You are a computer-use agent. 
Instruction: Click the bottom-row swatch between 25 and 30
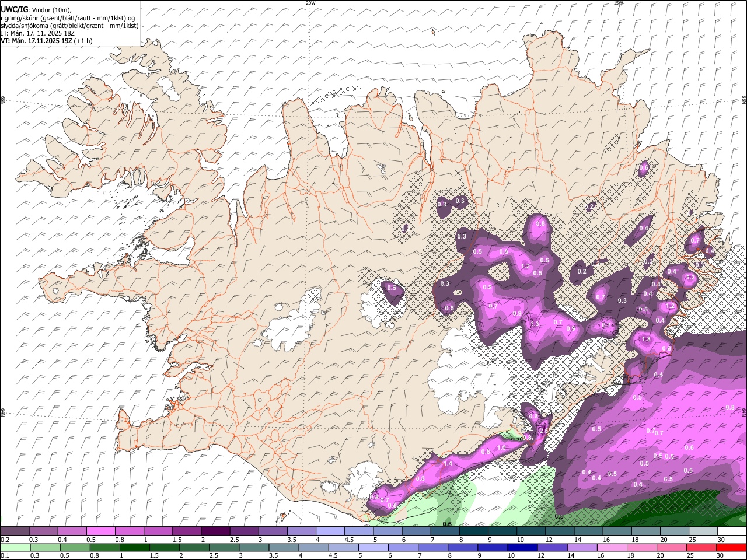700,547
